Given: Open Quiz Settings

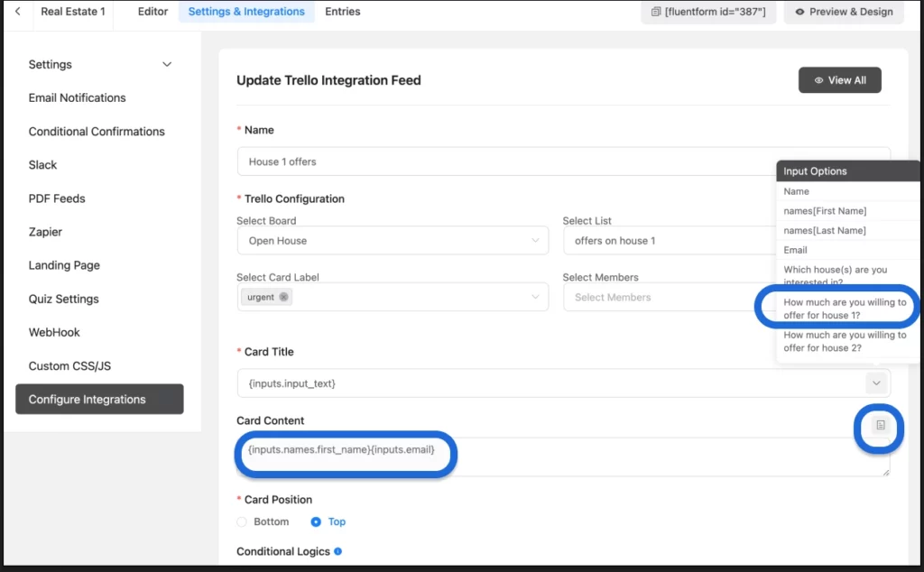Looking at the screenshot, I should click(x=64, y=300).
